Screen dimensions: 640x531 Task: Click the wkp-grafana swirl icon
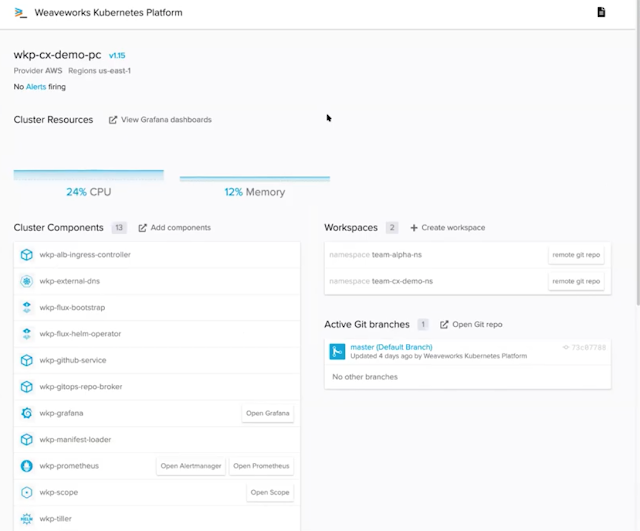pyautogui.click(x=27, y=413)
